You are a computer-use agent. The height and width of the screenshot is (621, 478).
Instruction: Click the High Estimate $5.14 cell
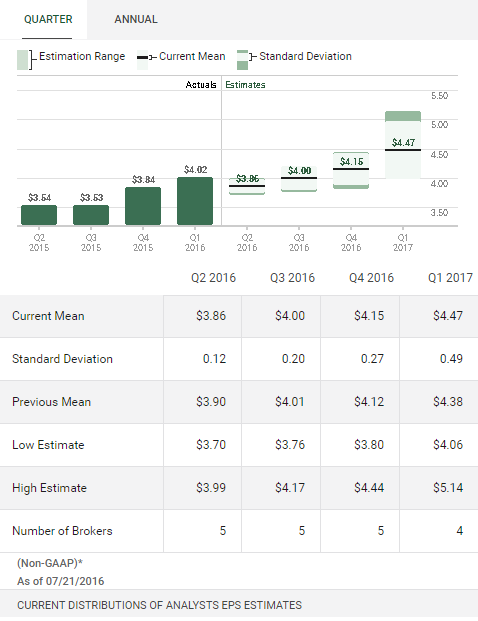click(x=439, y=488)
